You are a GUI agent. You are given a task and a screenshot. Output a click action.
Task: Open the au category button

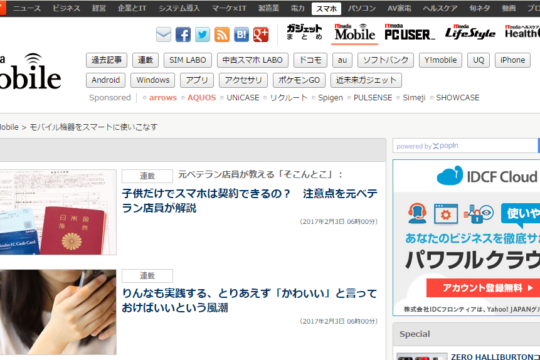coord(342,60)
